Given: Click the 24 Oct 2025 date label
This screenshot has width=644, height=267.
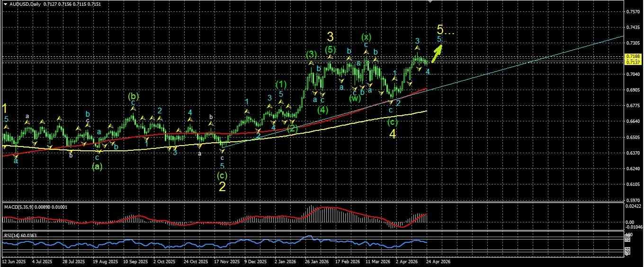Looking at the screenshot, I should coord(196,261).
